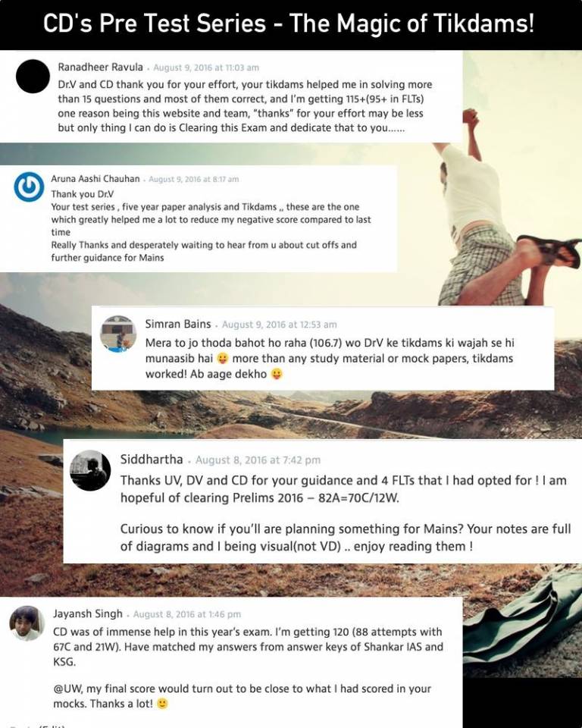Click the 'CD's Pre Test Series' title banner
582x728 pixels.
tap(289, 24)
